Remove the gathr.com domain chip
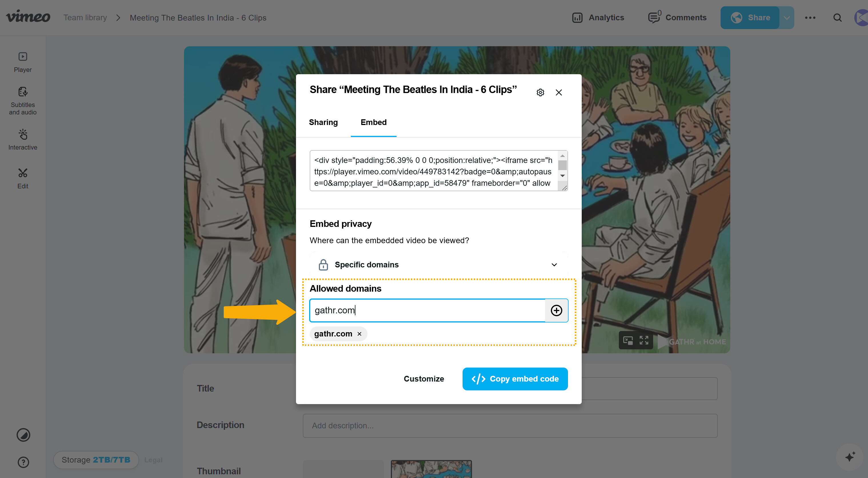The width and height of the screenshot is (868, 478). pos(359,334)
